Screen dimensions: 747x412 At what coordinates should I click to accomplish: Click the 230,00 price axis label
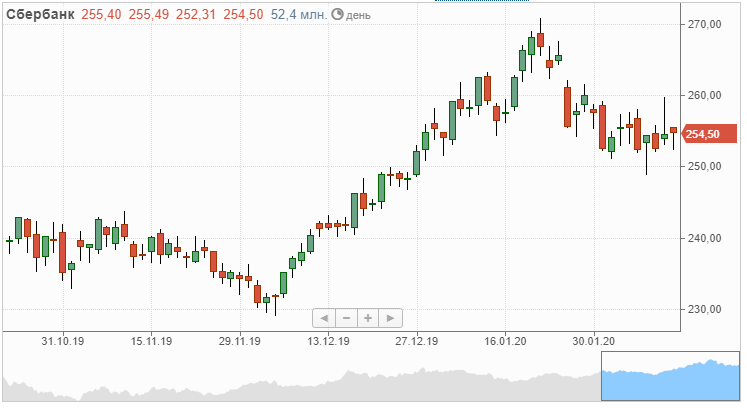tap(705, 309)
